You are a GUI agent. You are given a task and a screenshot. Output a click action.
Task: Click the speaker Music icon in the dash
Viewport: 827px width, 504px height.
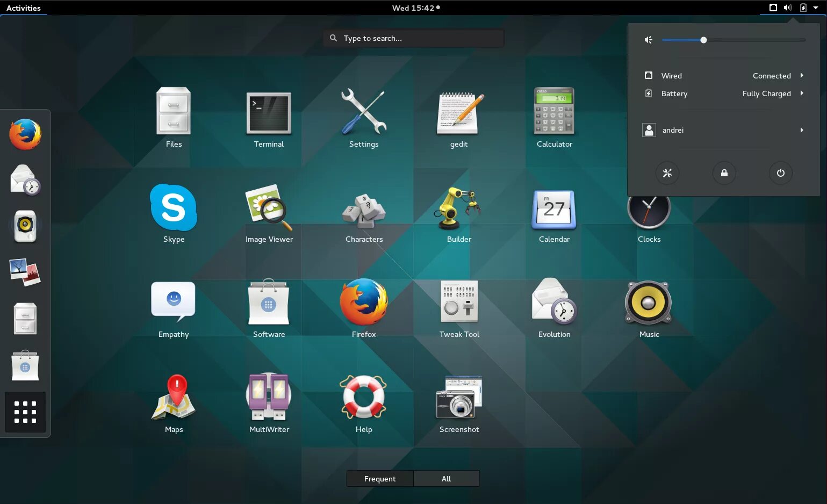tap(25, 226)
